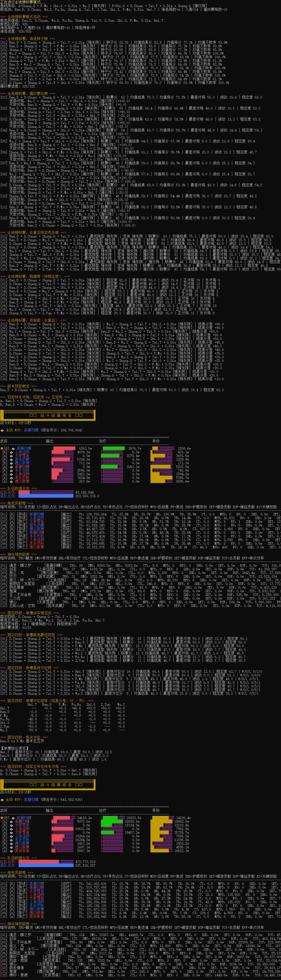
Task: Click the header '全池锦标赛: 海选种子榜'
Action: 28,39
